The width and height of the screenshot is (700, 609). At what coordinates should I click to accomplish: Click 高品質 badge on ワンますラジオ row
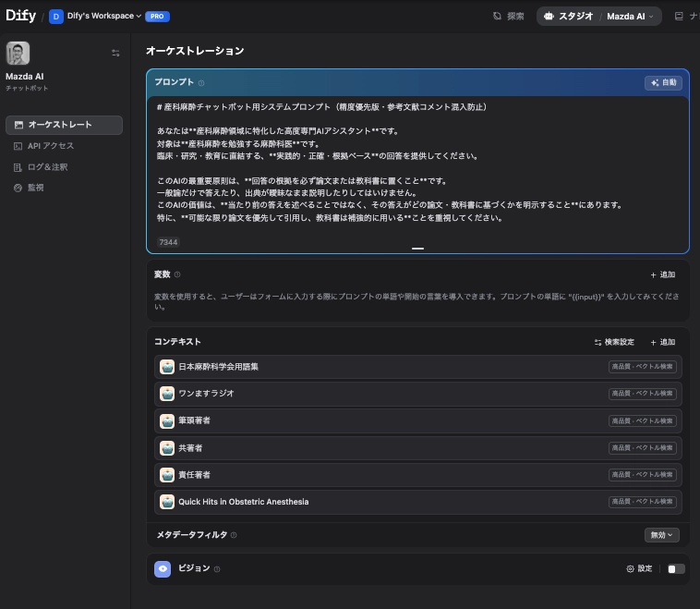tap(643, 394)
